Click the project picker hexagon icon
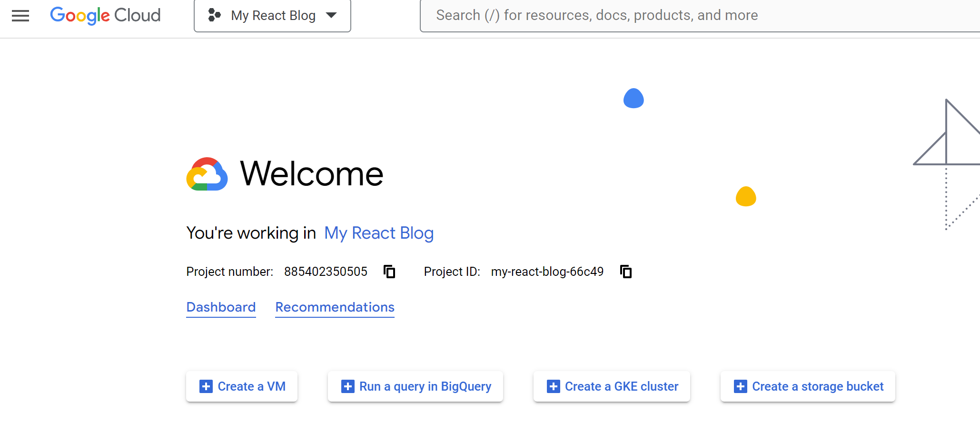 tap(214, 15)
